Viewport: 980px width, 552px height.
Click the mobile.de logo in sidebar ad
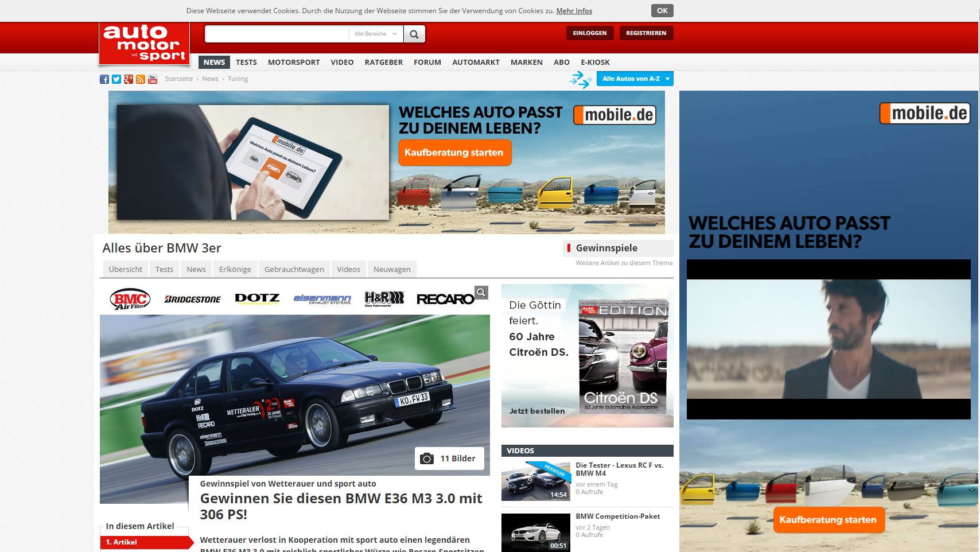(x=925, y=113)
